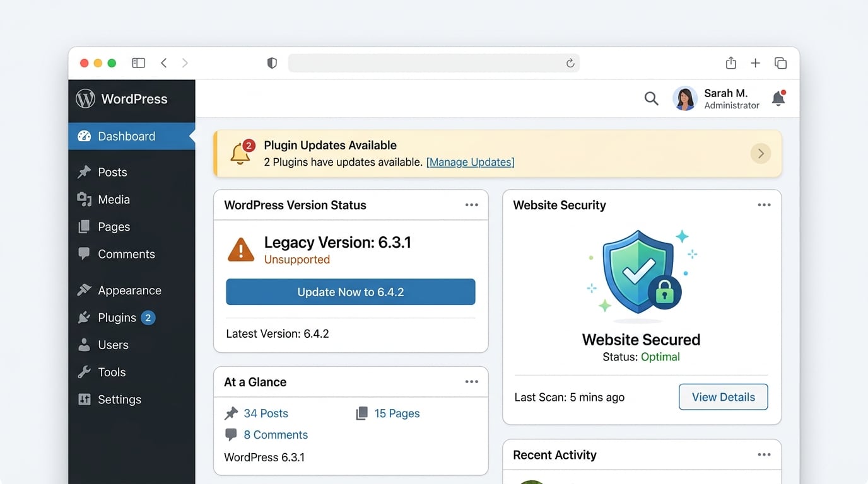Click the browser sidebar toggle icon
This screenshot has height=484, width=868.
pos(138,63)
